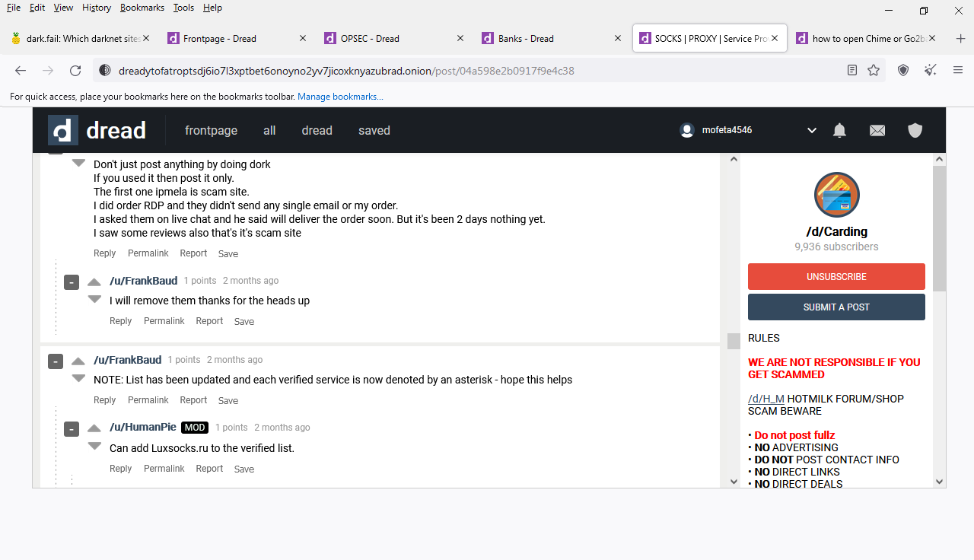Save the 'NOTE: List has been updated' comment

coord(228,401)
